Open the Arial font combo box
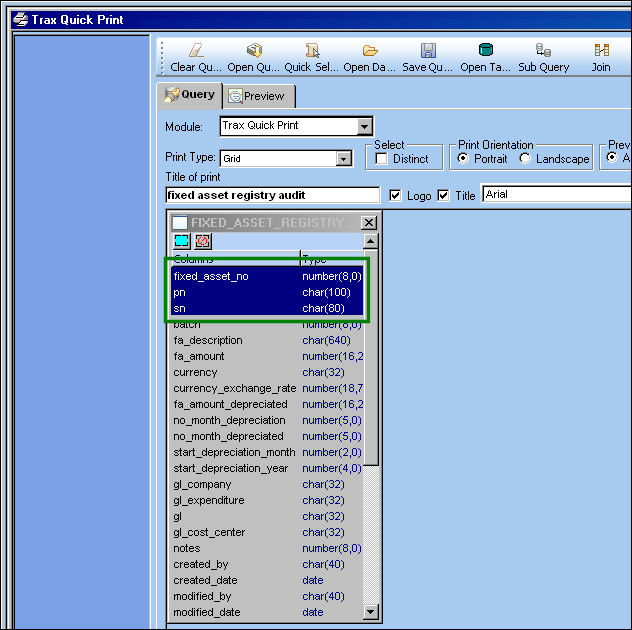 (557, 194)
